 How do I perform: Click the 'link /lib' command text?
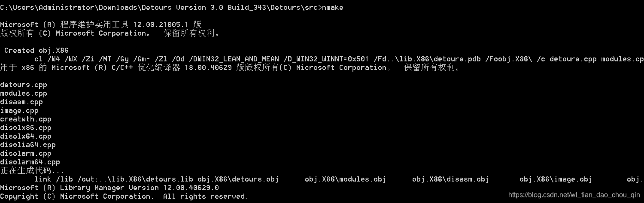54,179
